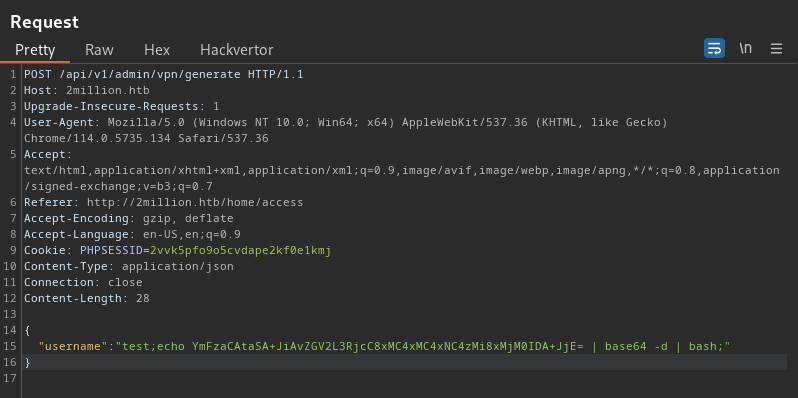
Task: Open the Hackvertor tab
Action: [237, 50]
